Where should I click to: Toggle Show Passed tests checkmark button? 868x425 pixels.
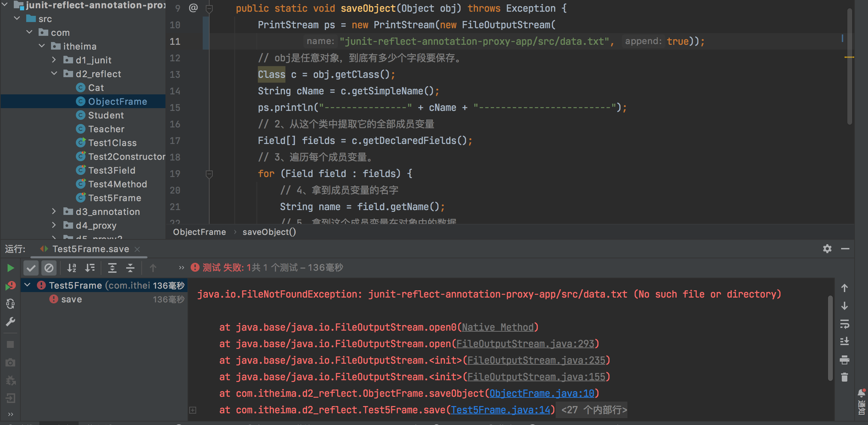pyautogui.click(x=31, y=268)
